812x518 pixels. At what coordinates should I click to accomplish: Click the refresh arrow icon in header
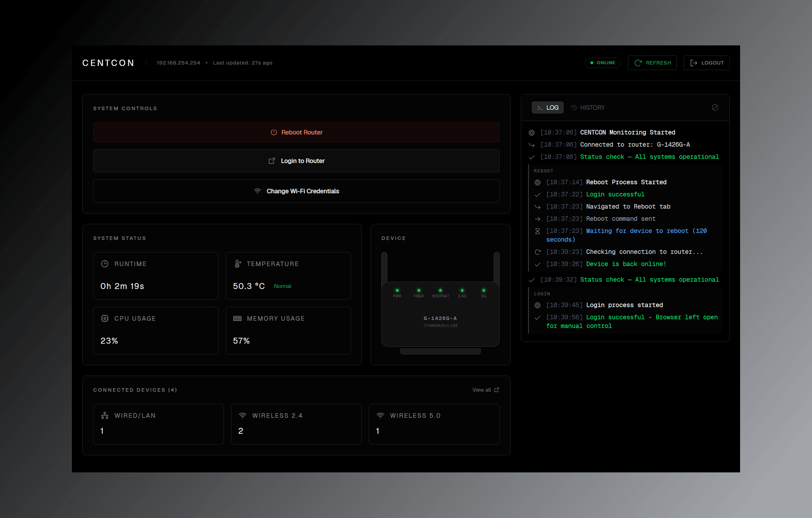(638, 63)
